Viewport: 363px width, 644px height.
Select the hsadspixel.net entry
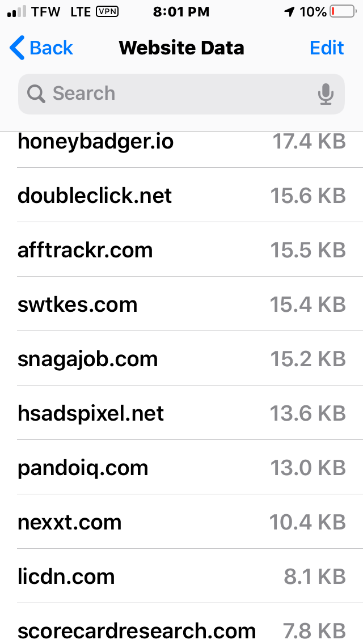[181, 412]
